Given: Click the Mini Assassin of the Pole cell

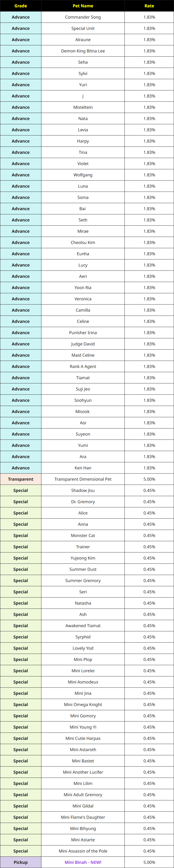Looking at the screenshot, I should click(83, 851).
